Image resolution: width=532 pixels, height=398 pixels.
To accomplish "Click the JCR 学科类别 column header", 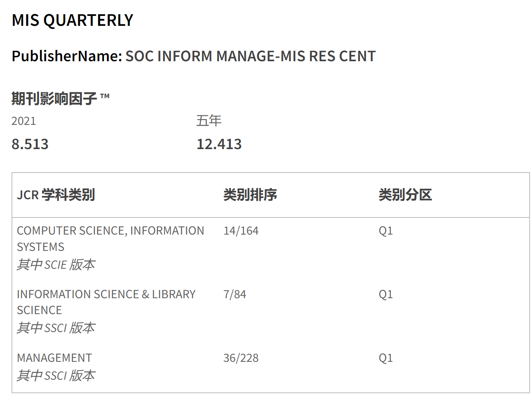I will point(56,195).
